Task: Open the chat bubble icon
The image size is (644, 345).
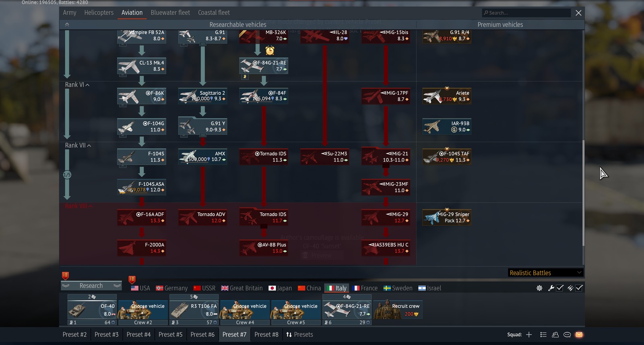Action: coord(567,335)
